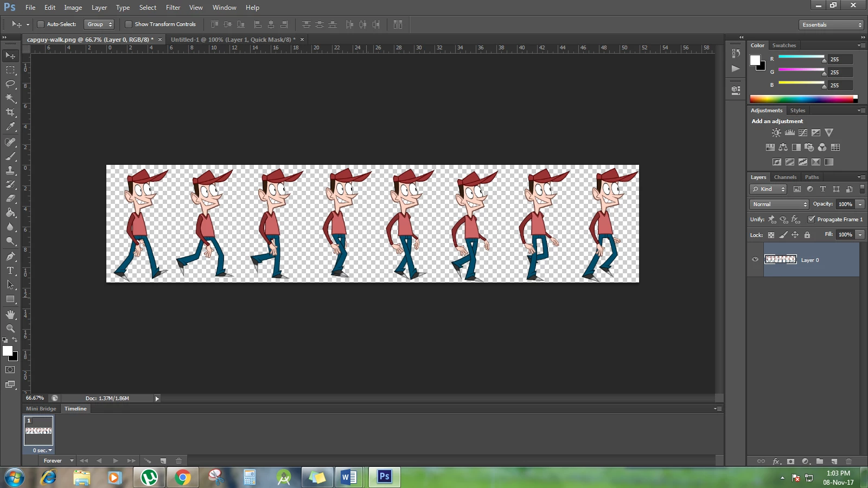Open the Window menu
Image resolution: width=868 pixels, height=488 pixels.
224,8
